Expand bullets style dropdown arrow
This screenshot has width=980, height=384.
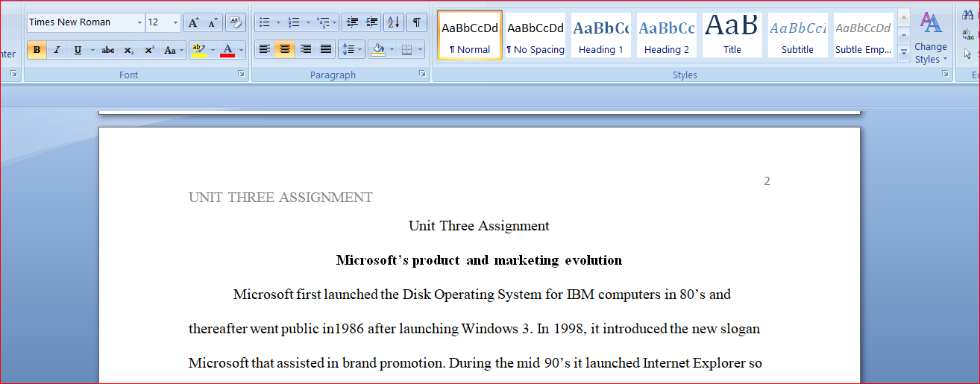click(x=278, y=22)
